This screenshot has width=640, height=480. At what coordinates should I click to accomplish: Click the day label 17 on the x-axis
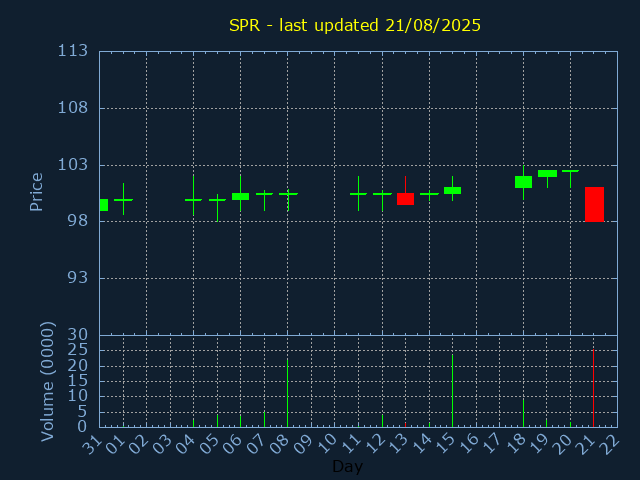click(493, 444)
